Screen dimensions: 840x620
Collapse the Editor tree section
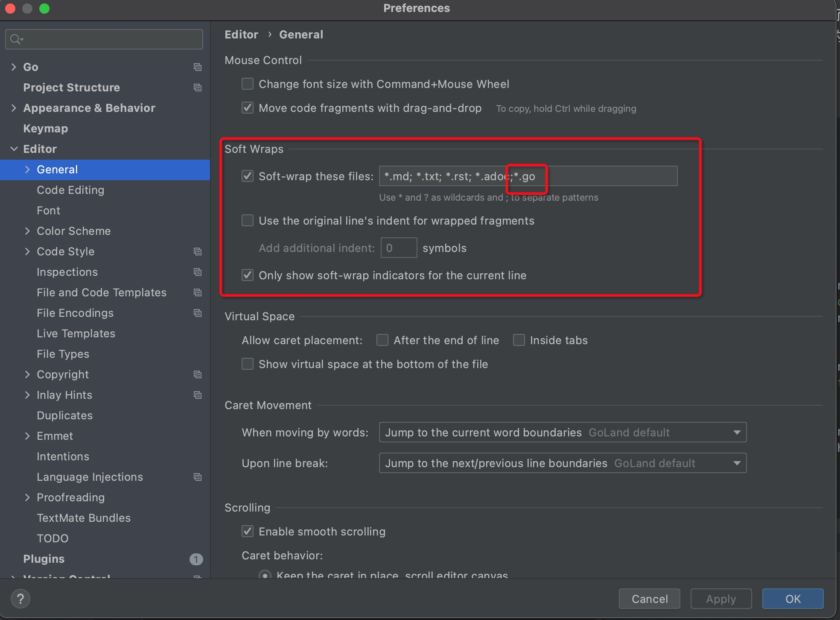click(14, 149)
